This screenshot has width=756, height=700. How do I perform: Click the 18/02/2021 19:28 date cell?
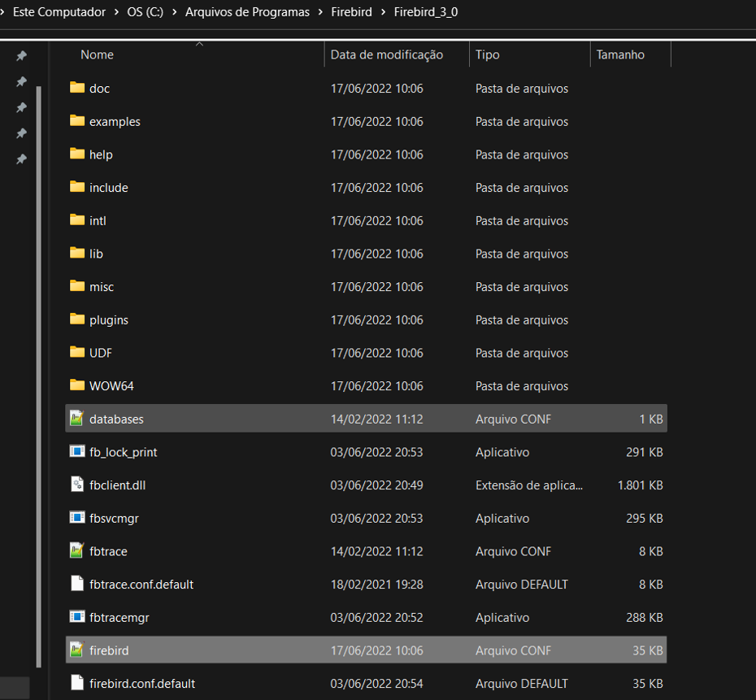coord(376,585)
